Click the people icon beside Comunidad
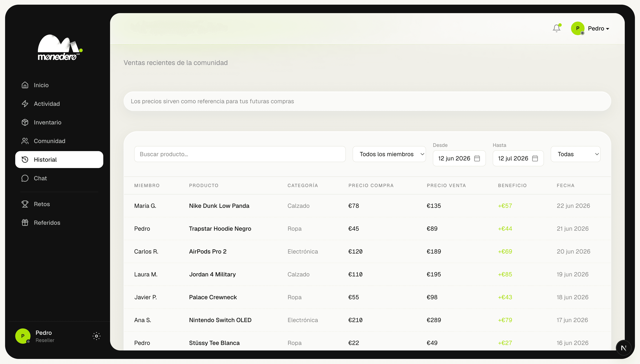The image size is (640, 364). pyautogui.click(x=25, y=141)
